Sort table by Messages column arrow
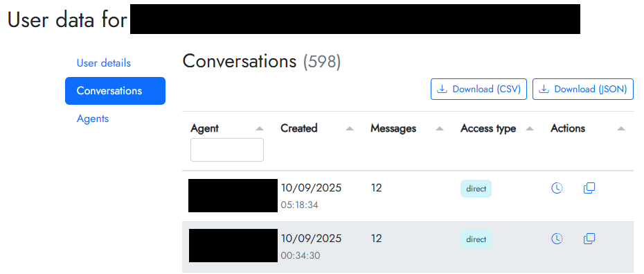This screenshot has width=644, height=274. tap(440, 128)
